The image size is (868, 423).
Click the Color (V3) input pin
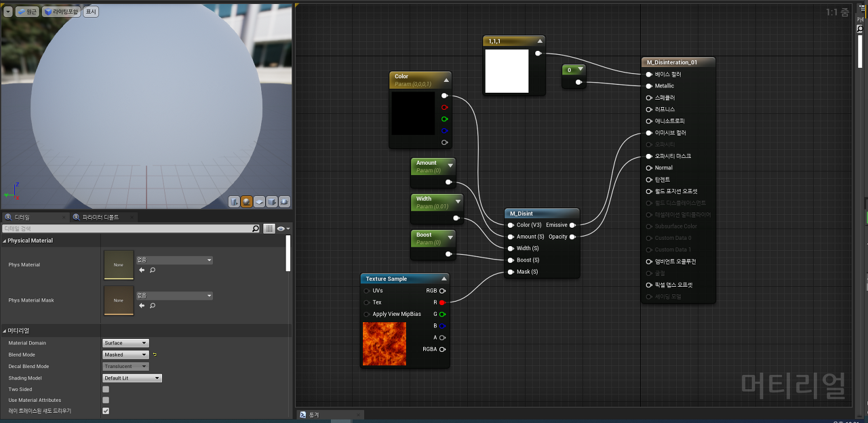511,225
